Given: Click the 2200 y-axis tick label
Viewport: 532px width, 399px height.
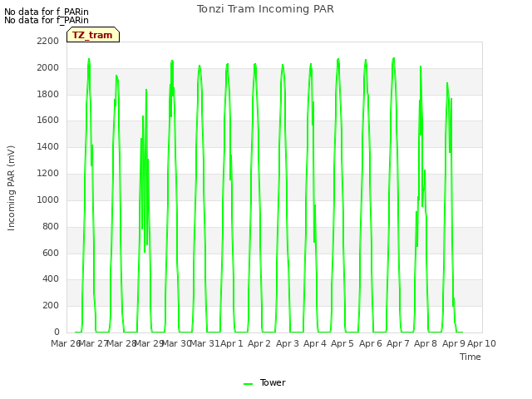Looking at the screenshot, I should click(48, 42).
